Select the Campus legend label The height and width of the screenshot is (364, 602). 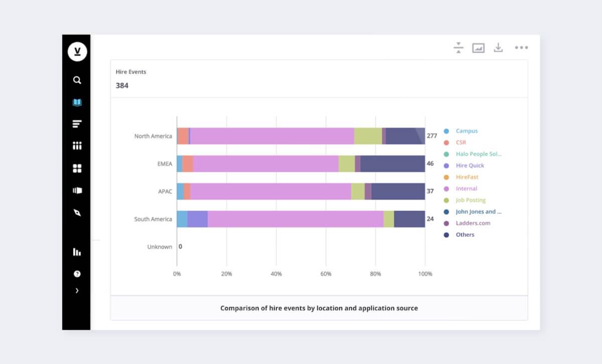[467, 131]
